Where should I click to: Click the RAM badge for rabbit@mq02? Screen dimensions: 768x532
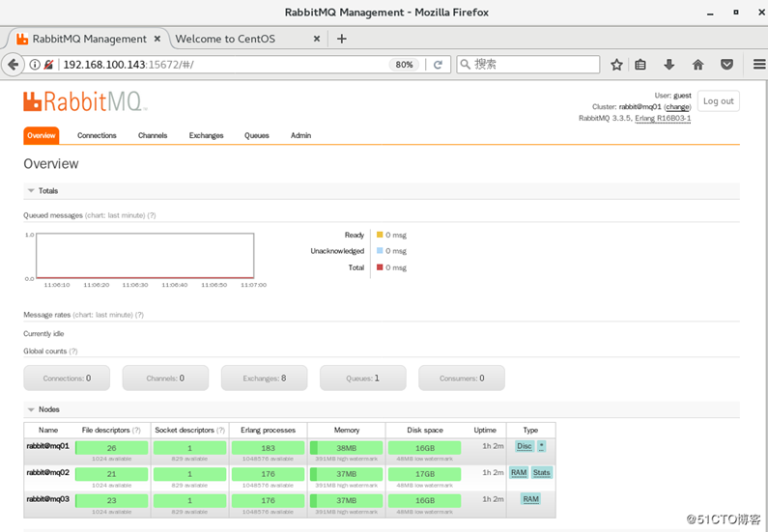point(519,472)
